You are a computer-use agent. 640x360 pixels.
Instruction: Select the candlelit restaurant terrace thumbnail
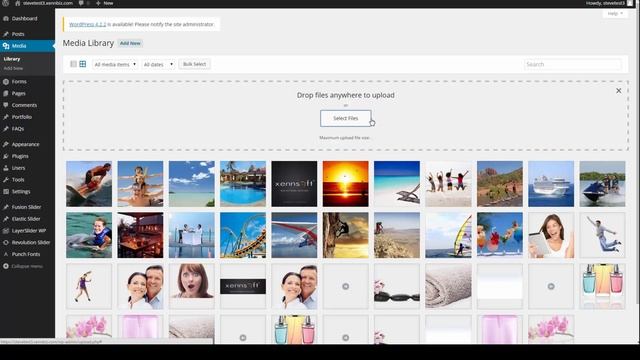[140, 235]
